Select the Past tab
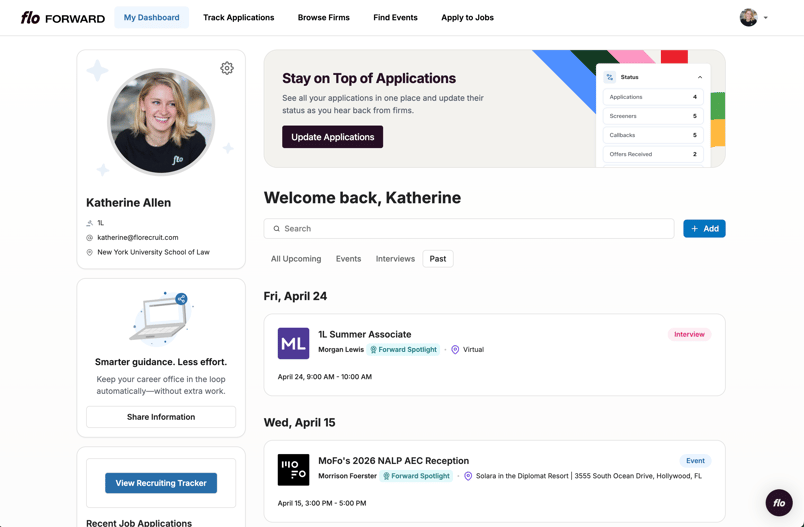804x527 pixels. 437,259
